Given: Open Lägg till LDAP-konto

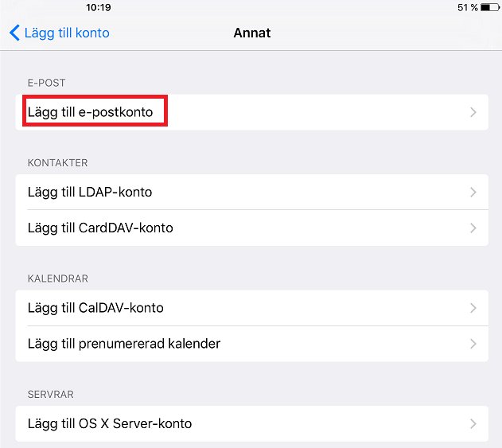Looking at the screenshot, I should pos(251,192).
